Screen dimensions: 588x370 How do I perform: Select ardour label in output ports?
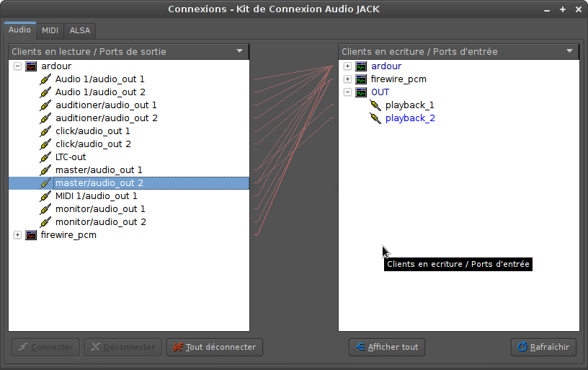pos(56,66)
